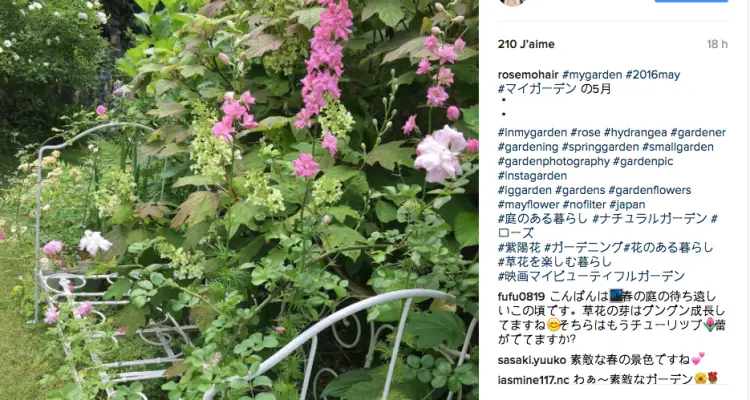Image resolution: width=750 pixels, height=400 pixels.
Task: Open the #nofilter hashtag
Action: tap(584, 204)
